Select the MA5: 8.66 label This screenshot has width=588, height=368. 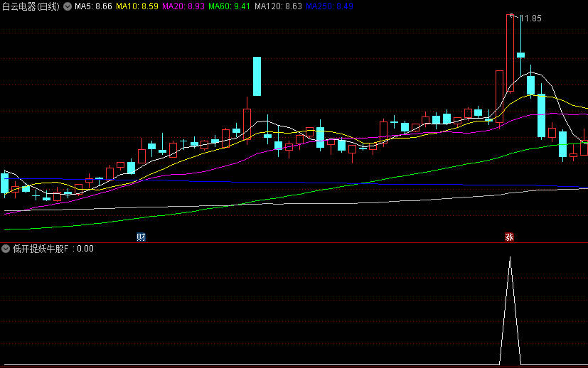click(93, 6)
